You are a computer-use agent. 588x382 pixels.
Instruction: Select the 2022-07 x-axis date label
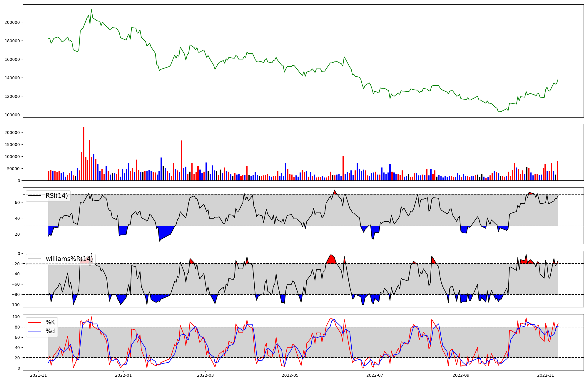[x=375, y=375]
